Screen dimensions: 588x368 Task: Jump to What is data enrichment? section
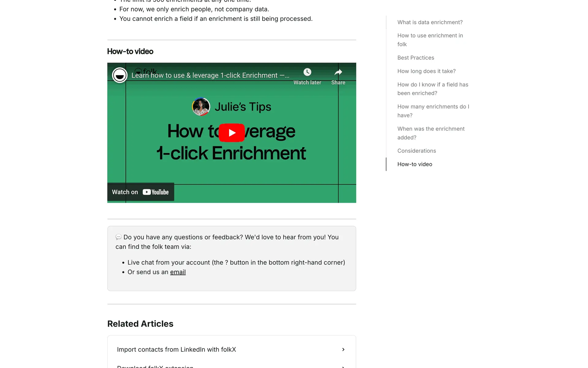430,22
